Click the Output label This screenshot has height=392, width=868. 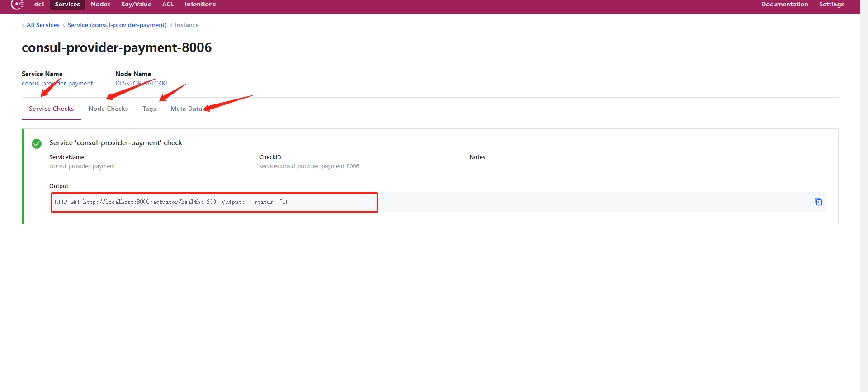pyautogui.click(x=59, y=186)
